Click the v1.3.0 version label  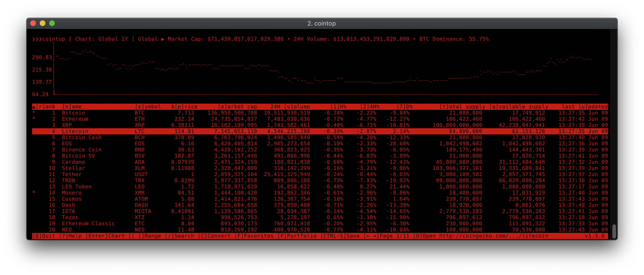tap(595, 236)
